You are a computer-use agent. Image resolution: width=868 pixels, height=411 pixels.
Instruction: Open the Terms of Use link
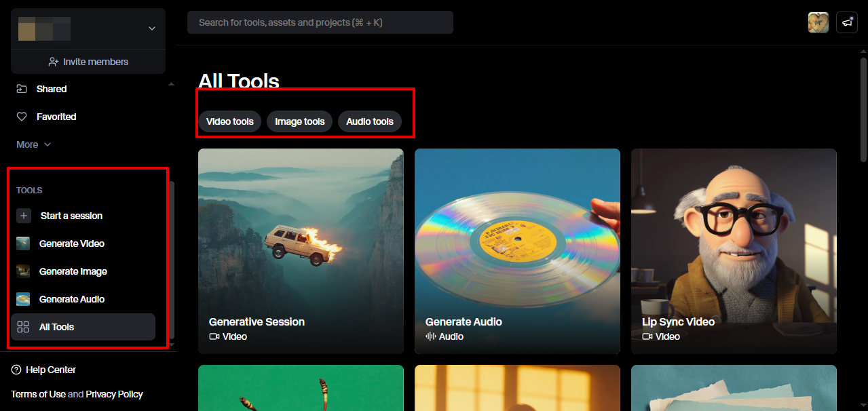coord(38,394)
